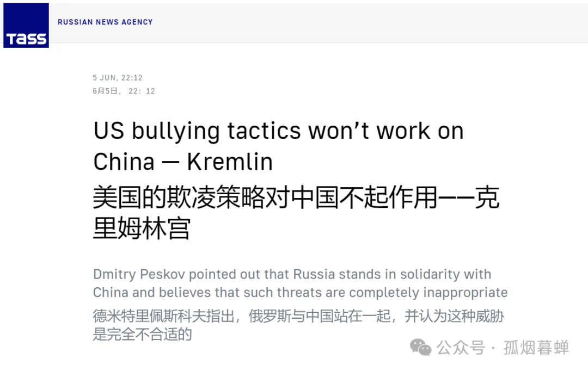Select the word Kremlin in the headline
The image size is (588, 371).
pyautogui.click(x=230, y=162)
